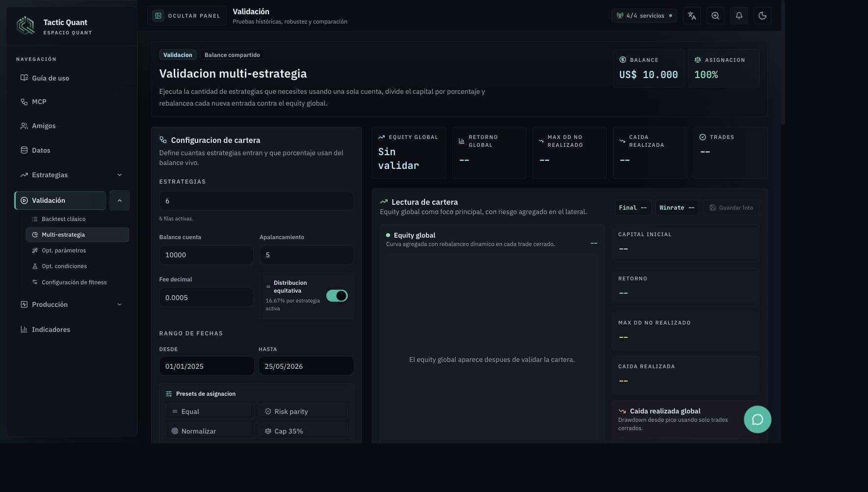
Task: Click the Guía de uso book icon
Action: click(24, 78)
